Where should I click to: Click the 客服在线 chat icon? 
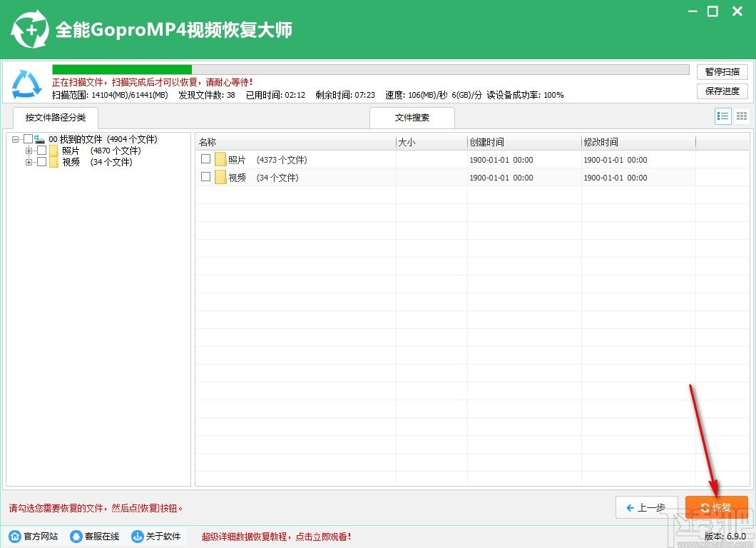click(76, 536)
